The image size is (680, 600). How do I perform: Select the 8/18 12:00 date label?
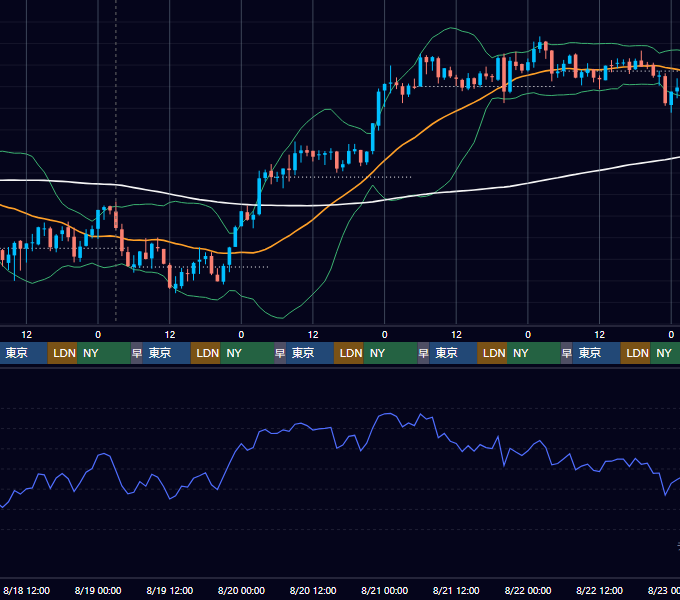point(26,590)
